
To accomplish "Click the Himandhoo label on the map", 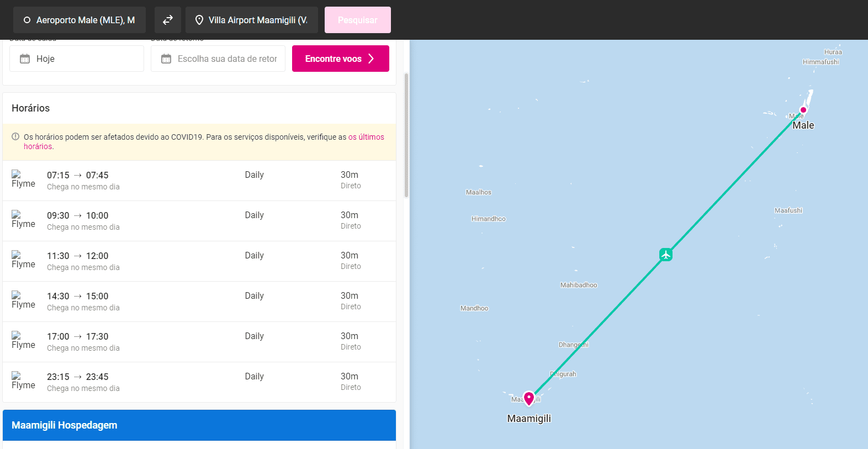I will (x=489, y=219).
